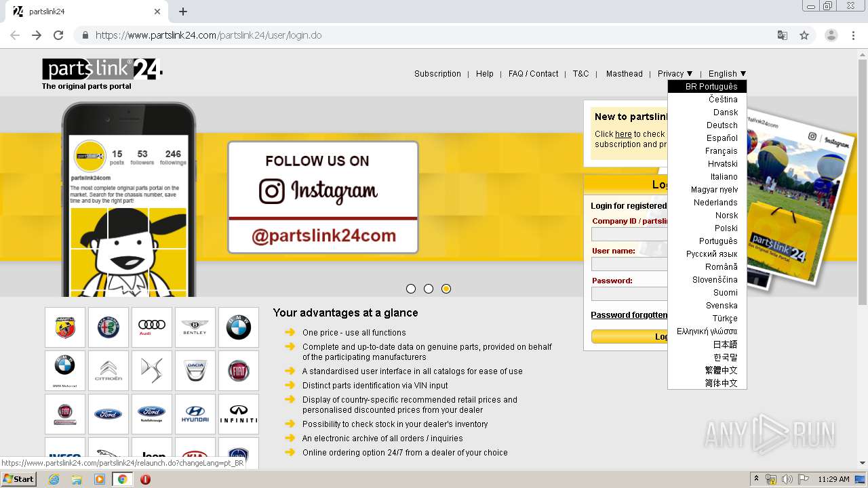Viewport: 868px width, 488px height.
Task: Click the Follow us on Instagram banner
Action: click(x=323, y=197)
